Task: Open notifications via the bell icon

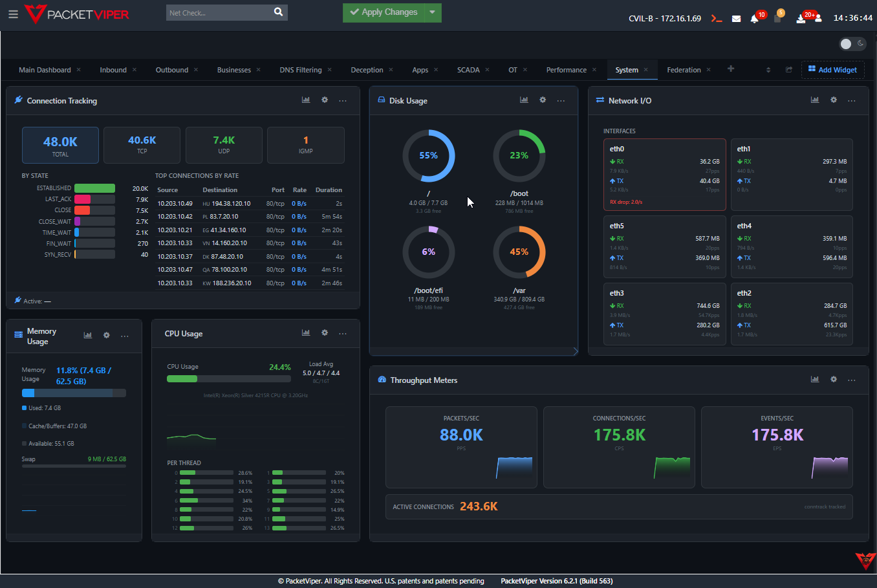Action: tap(755, 18)
